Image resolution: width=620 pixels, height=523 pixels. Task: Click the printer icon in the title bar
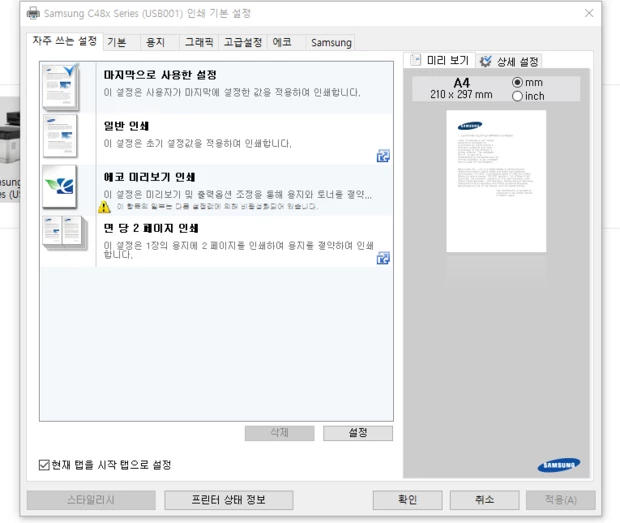[x=33, y=13]
